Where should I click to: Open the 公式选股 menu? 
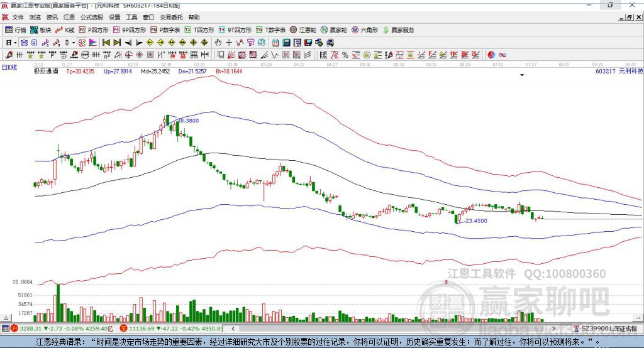92,17
